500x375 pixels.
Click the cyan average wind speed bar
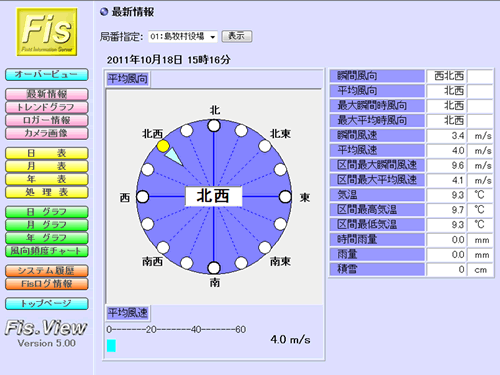pyautogui.click(x=111, y=346)
